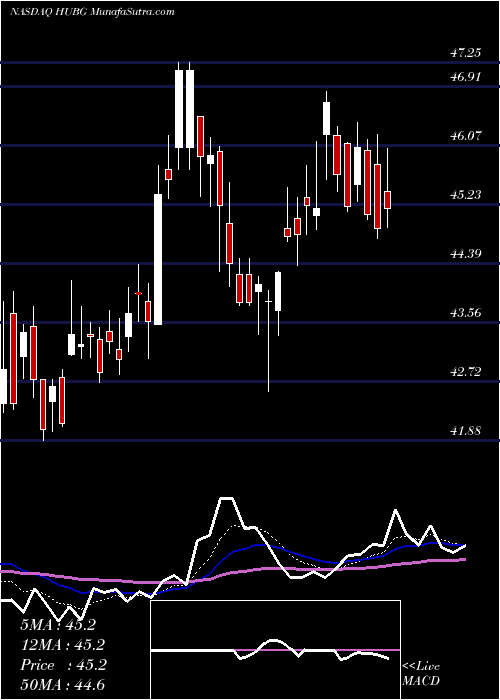Select the 47.25 price level label
This screenshot has width=500, height=700.
tap(466, 53)
